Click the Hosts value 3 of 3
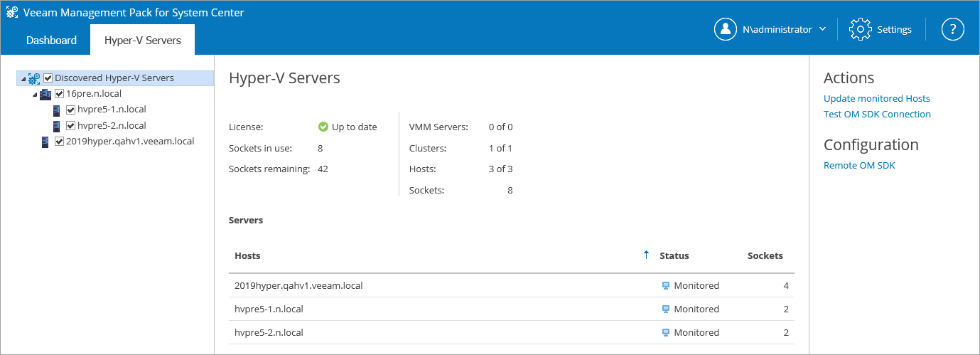This screenshot has width=980, height=355. [500, 169]
